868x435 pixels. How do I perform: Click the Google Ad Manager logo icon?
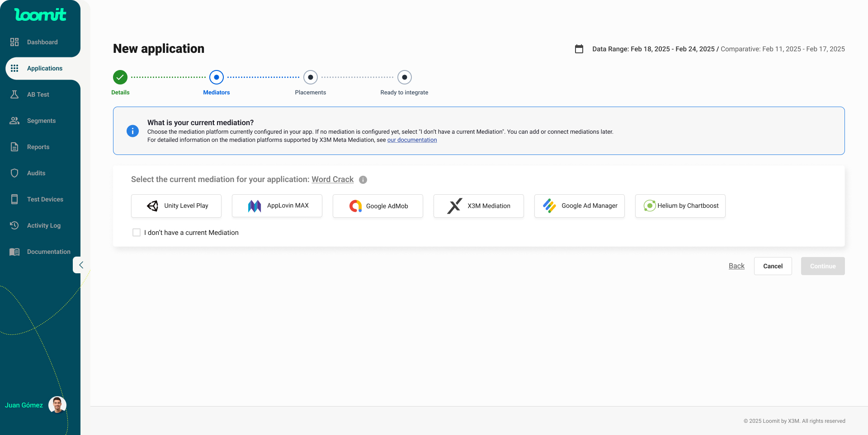pos(549,206)
